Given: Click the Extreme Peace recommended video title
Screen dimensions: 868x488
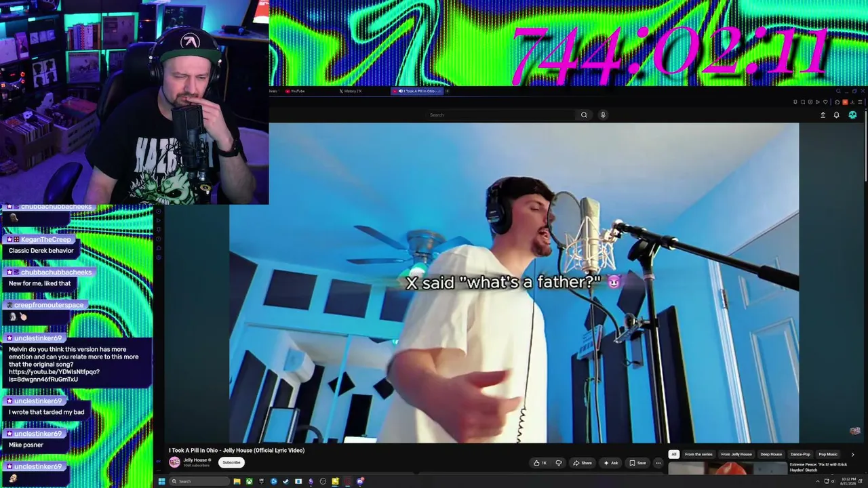Looking at the screenshot, I should pos(818,467).
